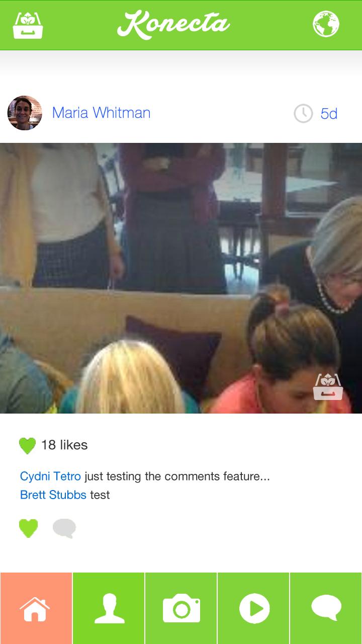362x644 pixels.
Task: Open the posted photo of the group
Action: coord(181,278)
